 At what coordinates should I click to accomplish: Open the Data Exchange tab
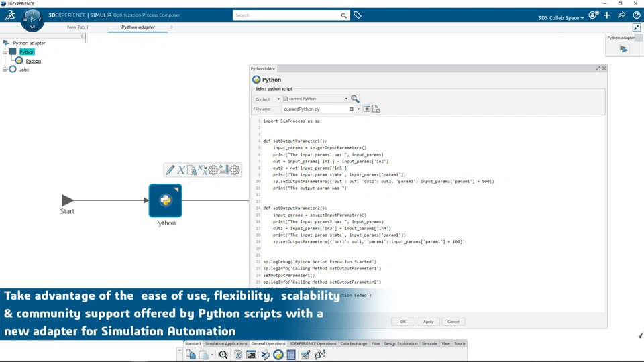click(354, 343)
